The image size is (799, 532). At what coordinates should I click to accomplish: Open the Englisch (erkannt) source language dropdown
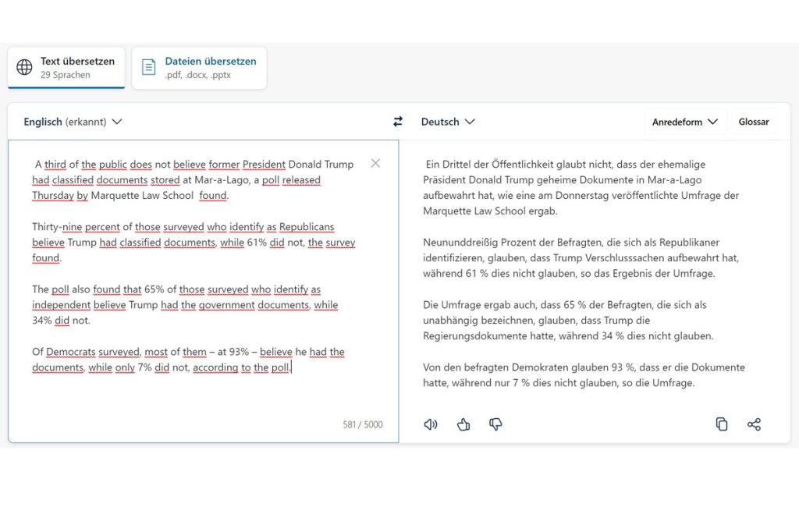click(x=73, y=122)
